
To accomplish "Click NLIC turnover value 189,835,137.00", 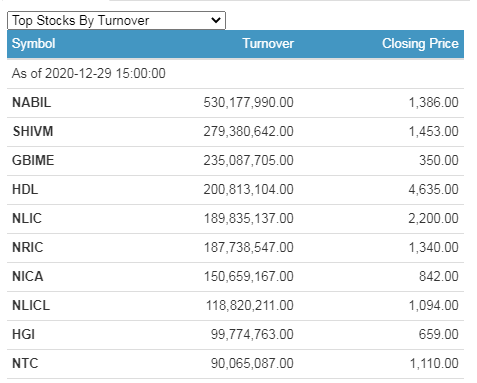I will (249, 218).
